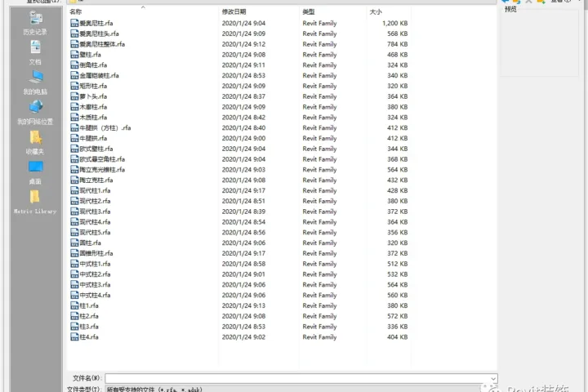This screenshot has height=392, width=588.
Task: Click the date 2020/1/24 8:51
Action: (243, 201)
